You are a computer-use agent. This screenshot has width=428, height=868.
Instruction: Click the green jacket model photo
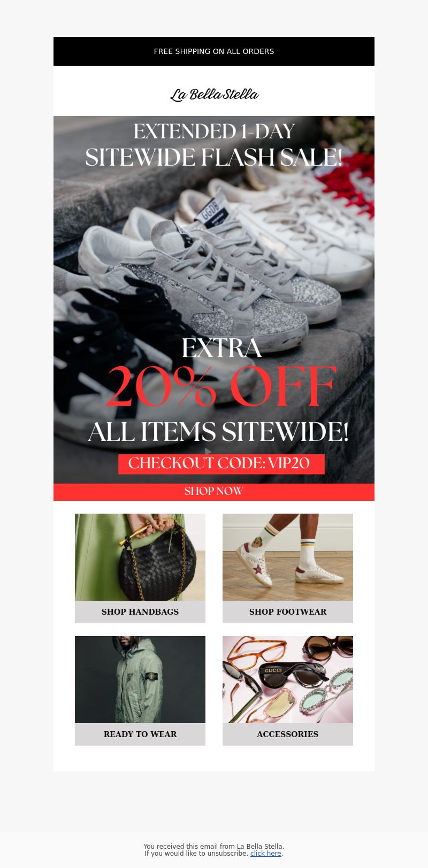(x=140, y=679)
